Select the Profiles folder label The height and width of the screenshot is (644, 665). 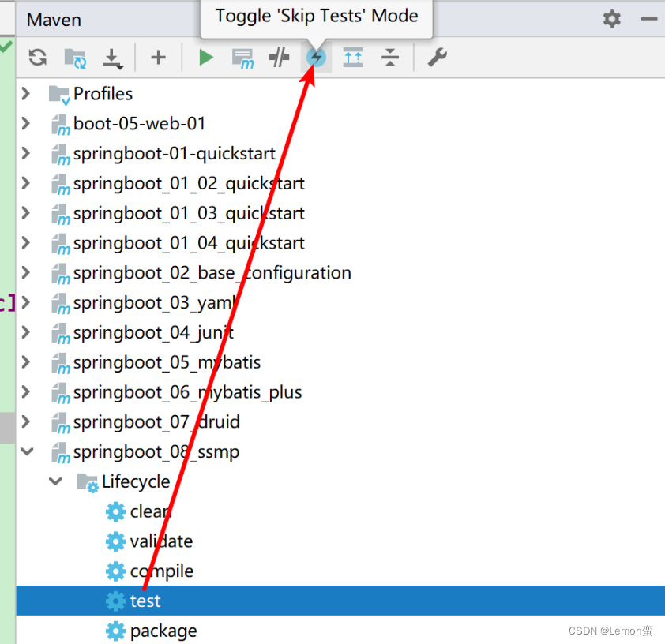point(103,94)
